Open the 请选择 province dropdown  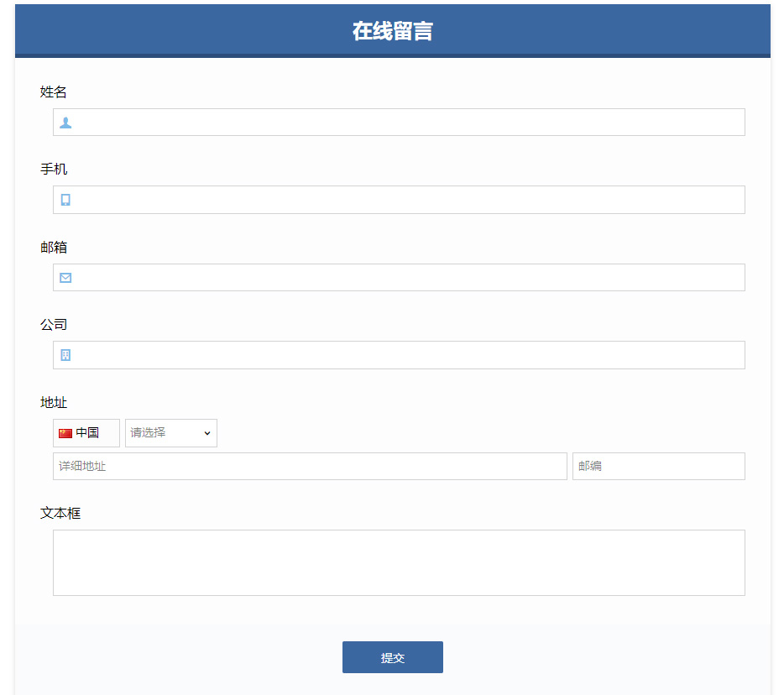(x=171, y=433)
